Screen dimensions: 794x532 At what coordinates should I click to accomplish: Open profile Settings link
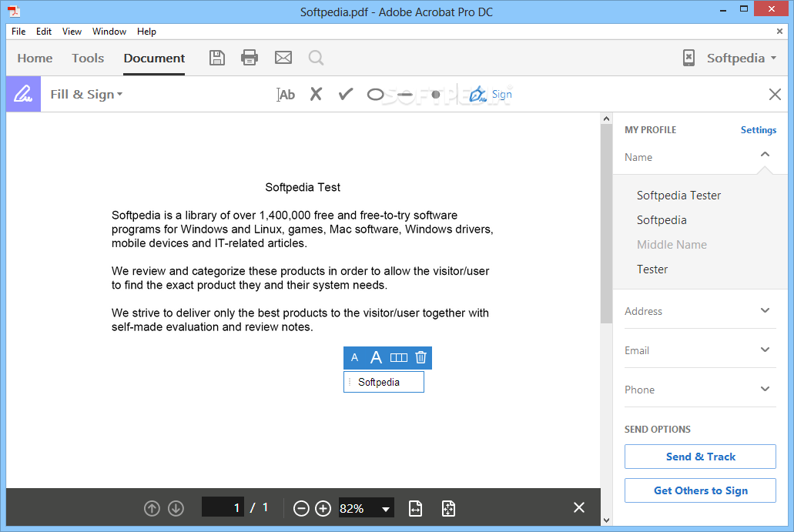(758, 130)
